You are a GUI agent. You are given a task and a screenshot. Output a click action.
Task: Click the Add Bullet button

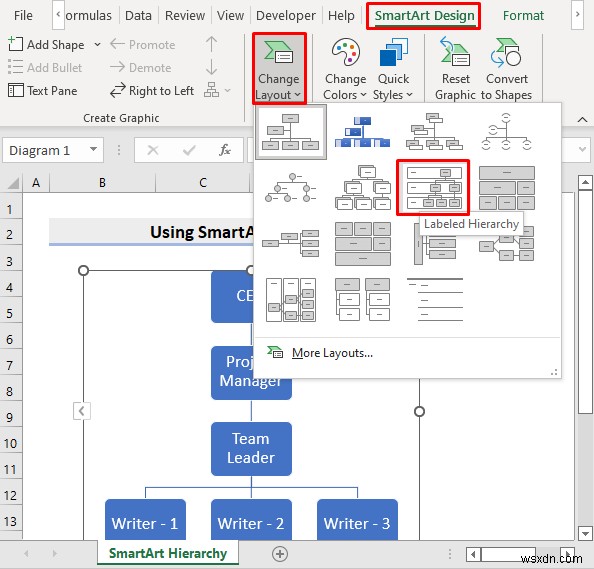pyautogui.click(x=45, y=68)
